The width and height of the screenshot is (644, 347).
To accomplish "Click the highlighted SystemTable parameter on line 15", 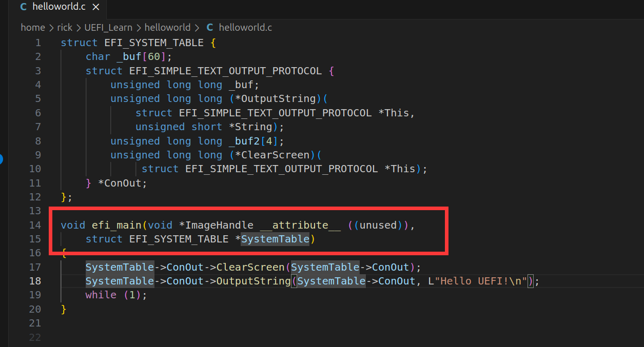I will [276, 239].
